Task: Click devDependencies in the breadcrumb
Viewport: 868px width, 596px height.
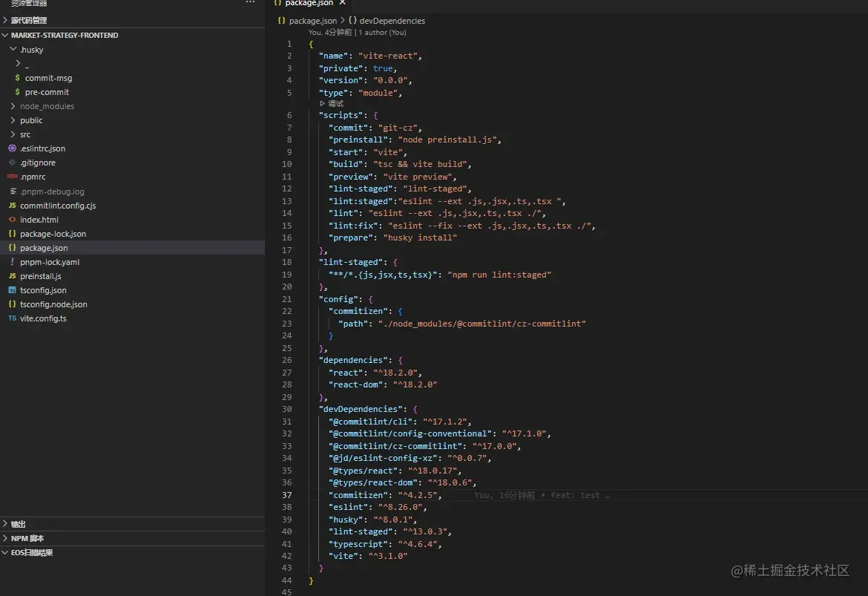Action: click(392, 21)
